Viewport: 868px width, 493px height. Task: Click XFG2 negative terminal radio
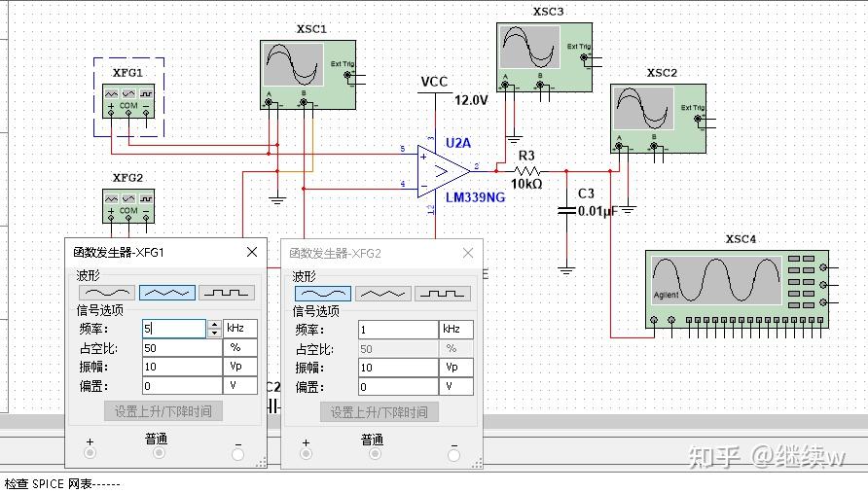pyautogui.click(x=453, y=455)
